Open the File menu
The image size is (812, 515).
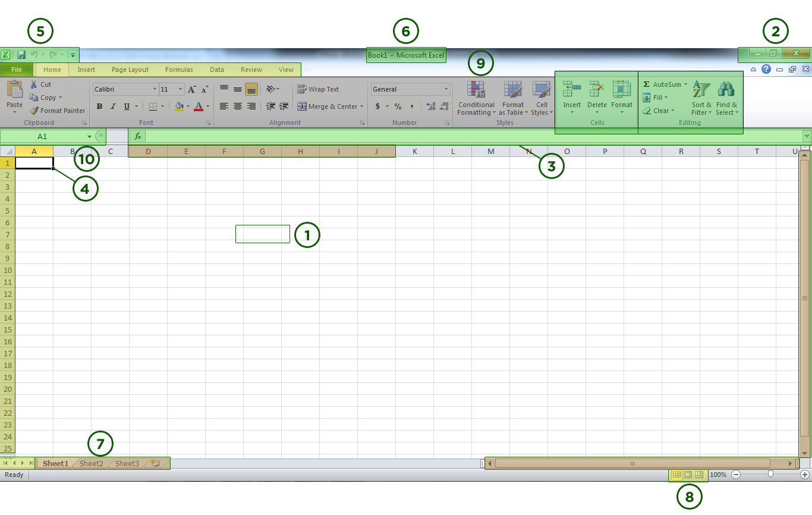(17, 70)
